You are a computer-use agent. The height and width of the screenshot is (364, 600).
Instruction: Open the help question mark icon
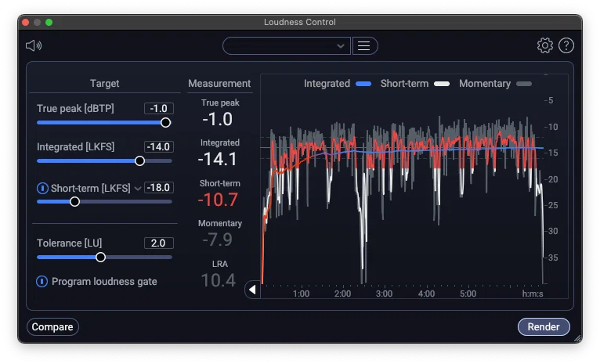566,45
